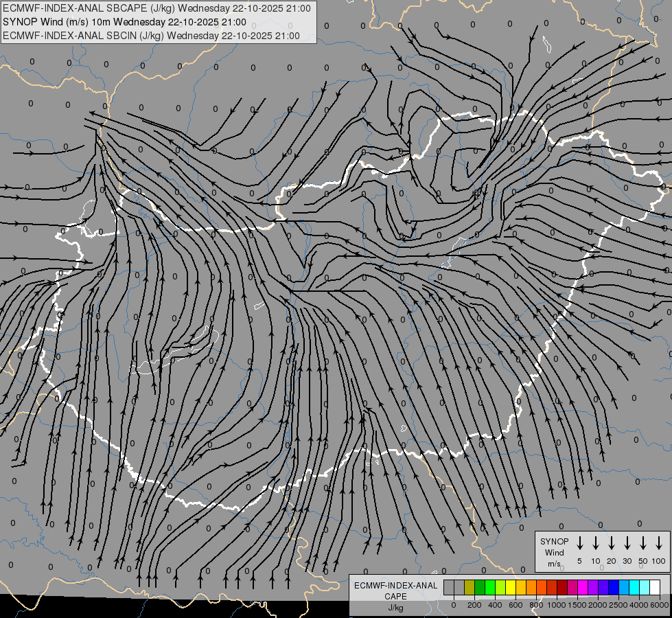Click the m/s unit in wind legend
The width and height of the screenshot is (672, 618).
[554, 564]
